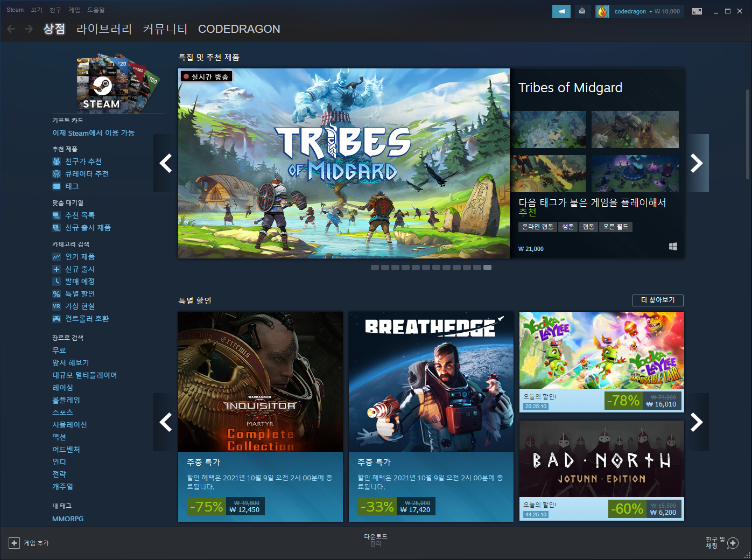Open the 다운로드 관리 area
This screenshot has width=752, height=560.
(376, 540)
